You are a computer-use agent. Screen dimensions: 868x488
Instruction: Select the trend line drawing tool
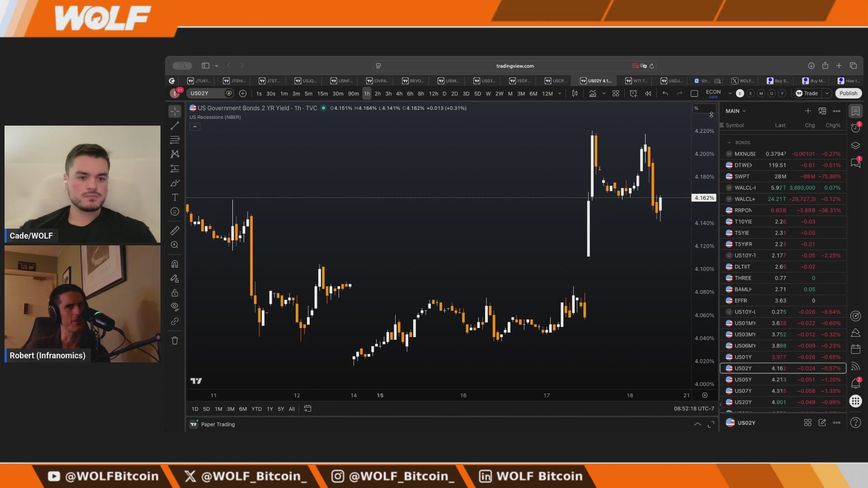(x=175, y=126)
